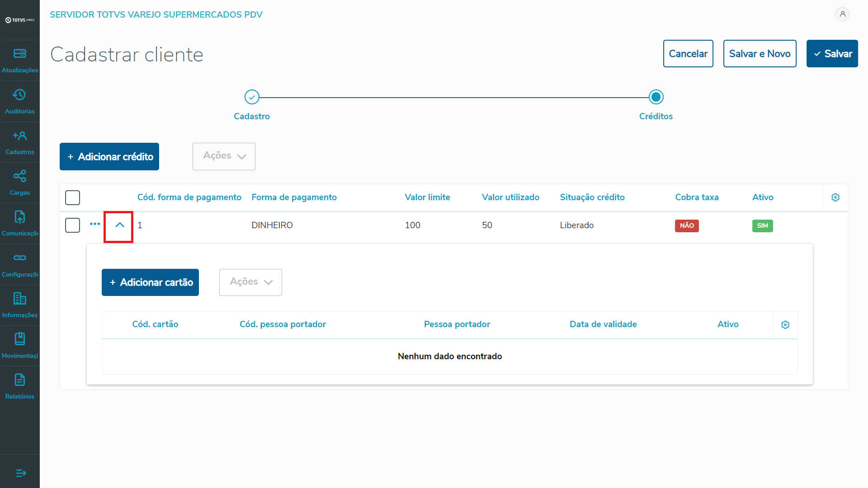Screen dimensions: 868x488
Task: Select the Créditos step
Action: pyautogui.click(x=656, y=97)
